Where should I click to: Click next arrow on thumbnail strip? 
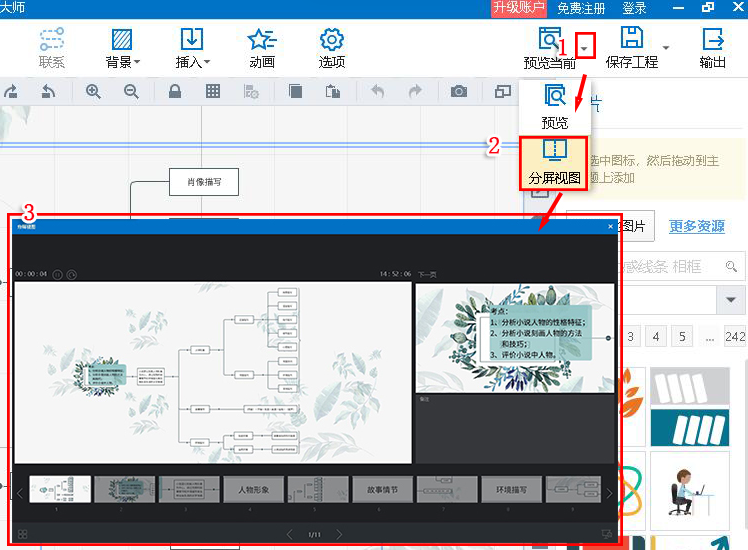click(609, 492)
